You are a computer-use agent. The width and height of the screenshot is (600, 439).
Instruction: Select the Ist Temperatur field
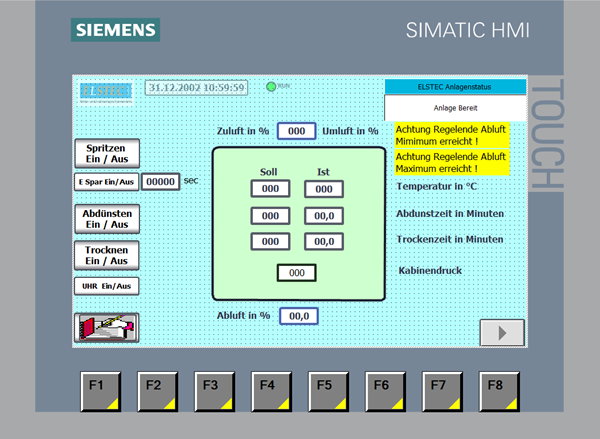324,189
